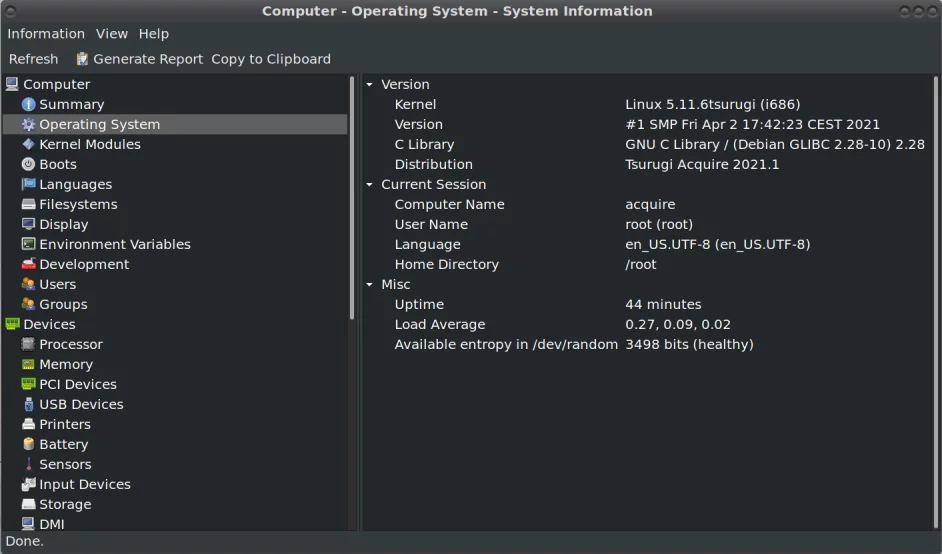Screen dimensions: 942x554
Task: Click the right details panel scrollbar
Action: tap(937, 302)
